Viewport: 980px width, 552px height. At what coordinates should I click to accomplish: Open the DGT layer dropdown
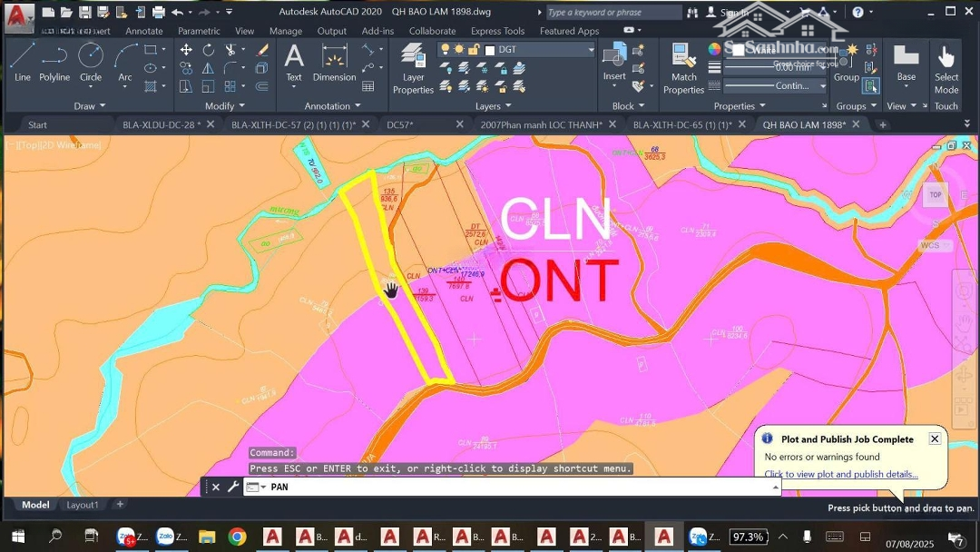click(x=590, y=50)
